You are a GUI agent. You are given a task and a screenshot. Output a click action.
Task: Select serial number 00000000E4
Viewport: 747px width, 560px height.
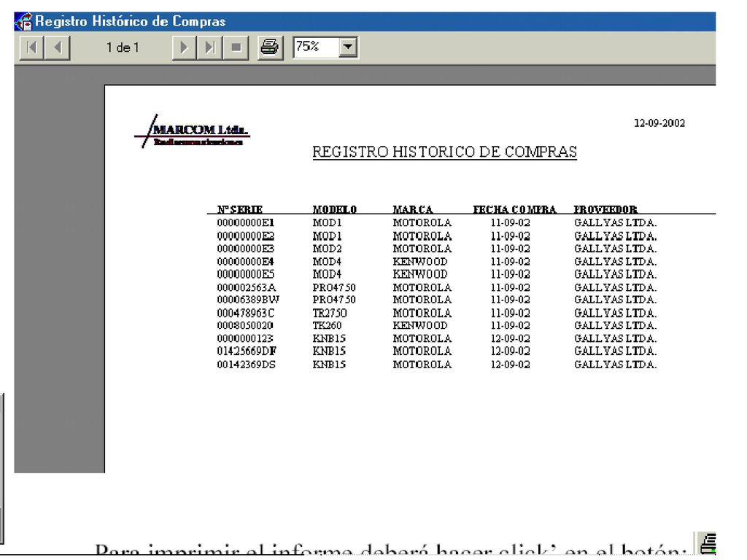click(246, 262)
